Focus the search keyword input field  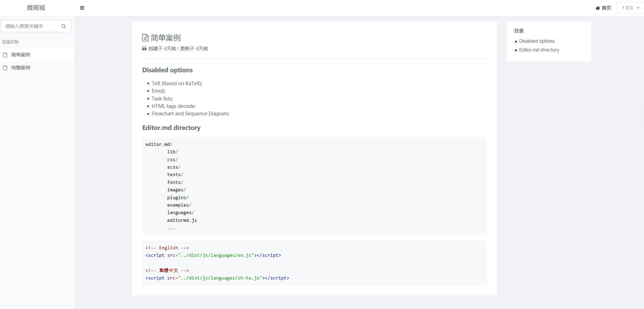[36, 26]
